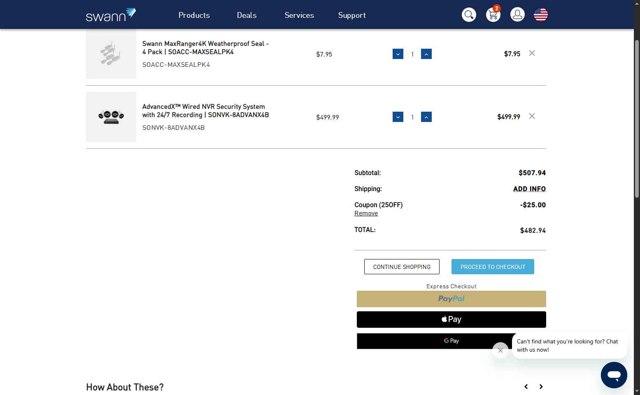640x395 pixels.
Task: Remove AdvancedX NVR system with X
Action: coord(532,116)
